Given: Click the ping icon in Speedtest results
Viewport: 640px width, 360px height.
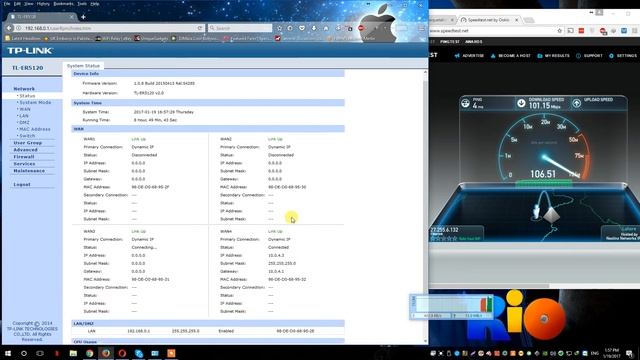Looking at the screenshot, I should point(465,103).
